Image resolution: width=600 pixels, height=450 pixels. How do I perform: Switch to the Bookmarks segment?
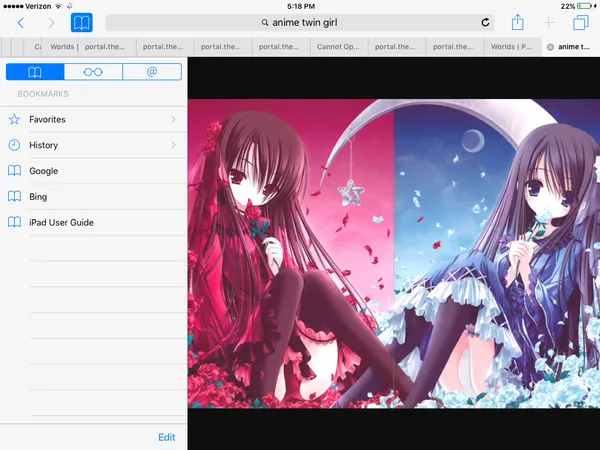pyautogui.click(x=35, y=72)
